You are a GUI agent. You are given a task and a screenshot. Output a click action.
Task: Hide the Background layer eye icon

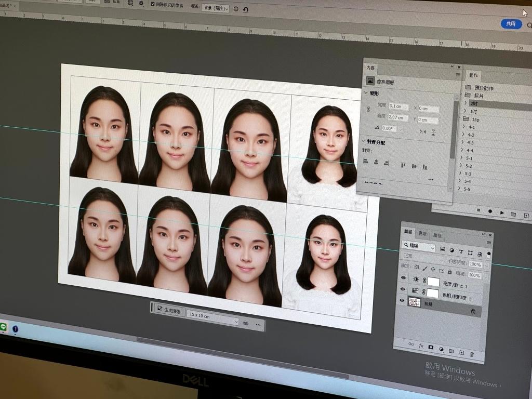click(x=402, y=300)
